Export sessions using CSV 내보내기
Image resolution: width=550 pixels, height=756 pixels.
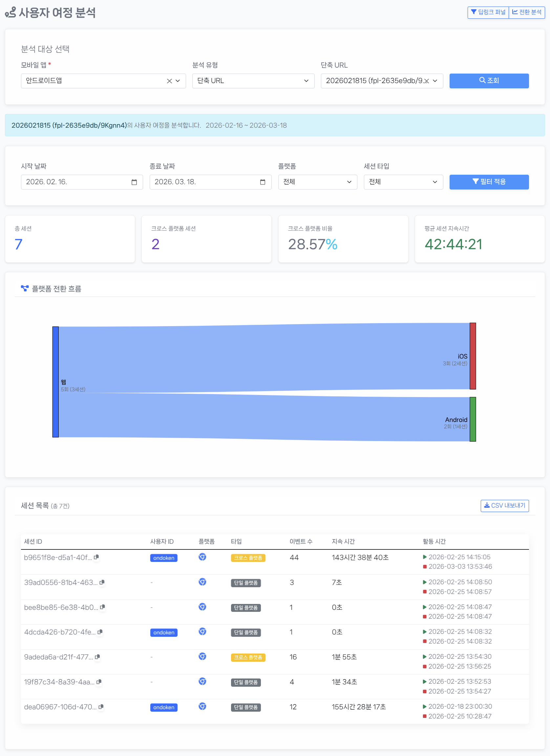504,505
